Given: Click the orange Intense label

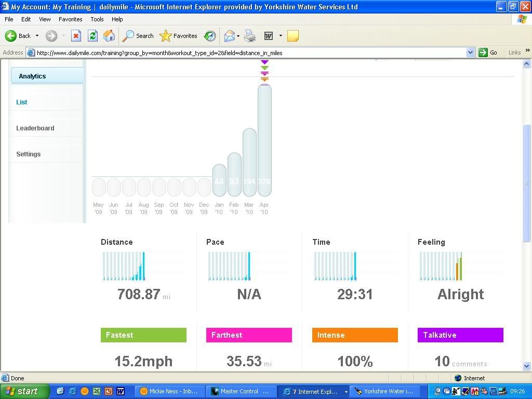Looking at the screenshot, I should [x=355, y=335].
